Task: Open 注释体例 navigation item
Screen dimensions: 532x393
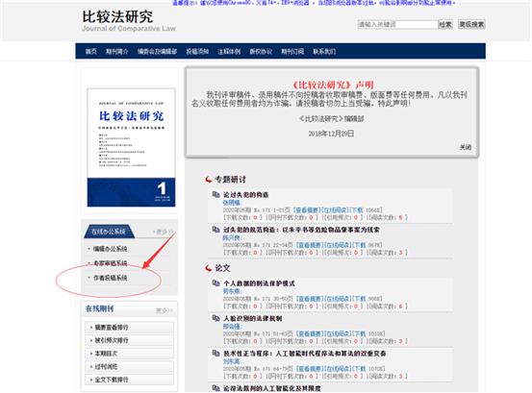Action: [229, 52]
